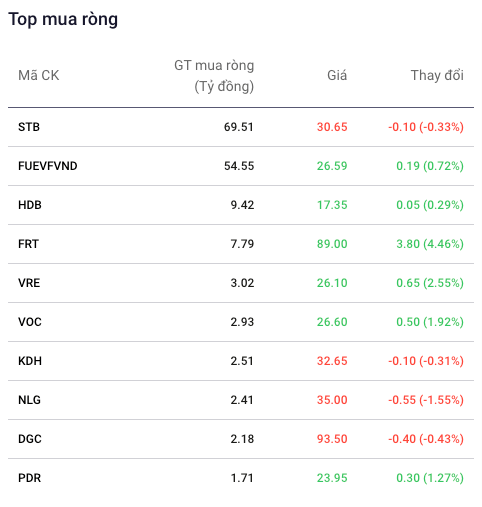
Task: Open the PDR stock ticker
Action: click(29, 478)
